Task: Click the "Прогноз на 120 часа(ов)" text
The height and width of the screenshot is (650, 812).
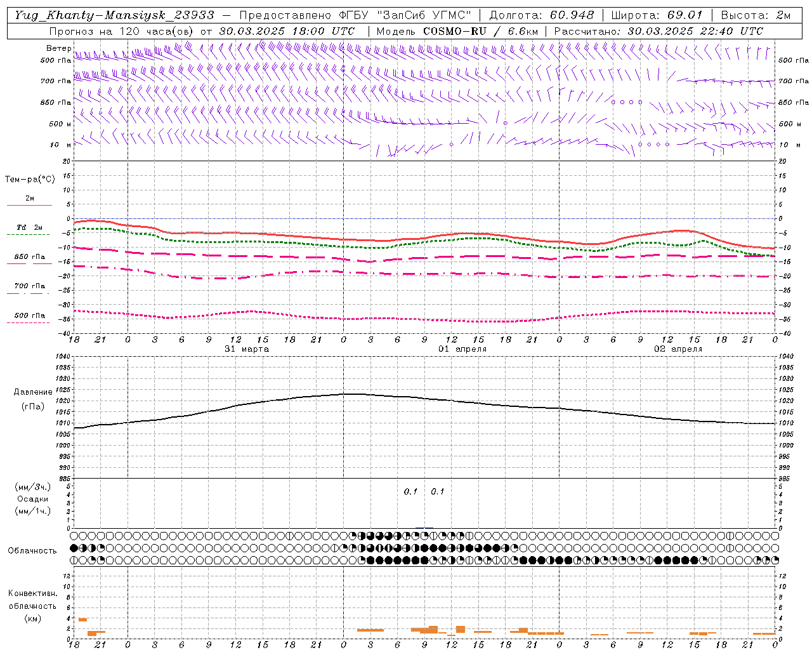Action: pos(122,31)
